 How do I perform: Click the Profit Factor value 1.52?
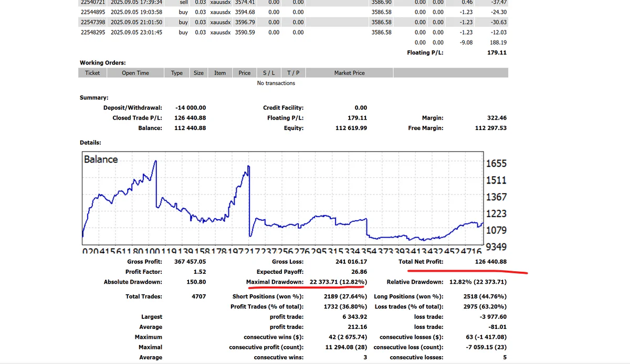[x=199, y=272]
